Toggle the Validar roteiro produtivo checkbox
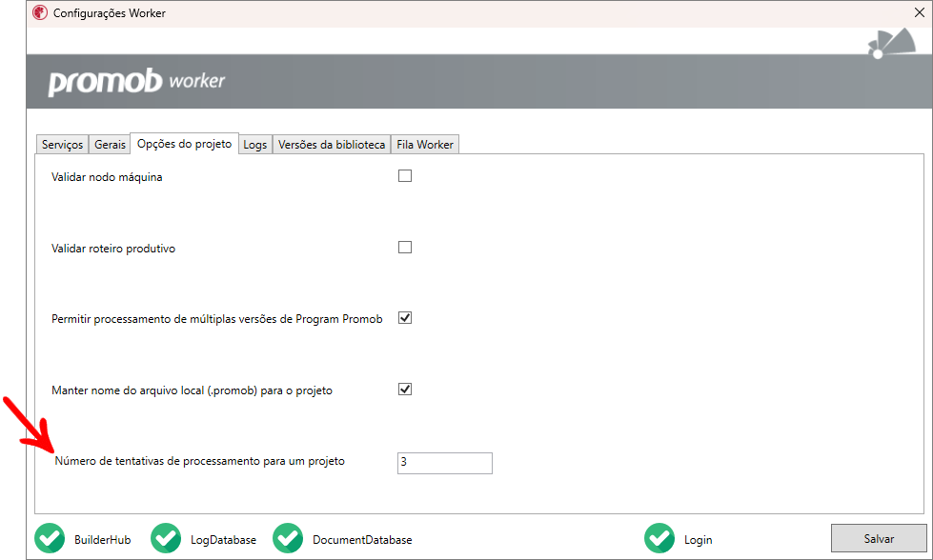933x560 pixels. pyautogui.click(x=405, y=248)
